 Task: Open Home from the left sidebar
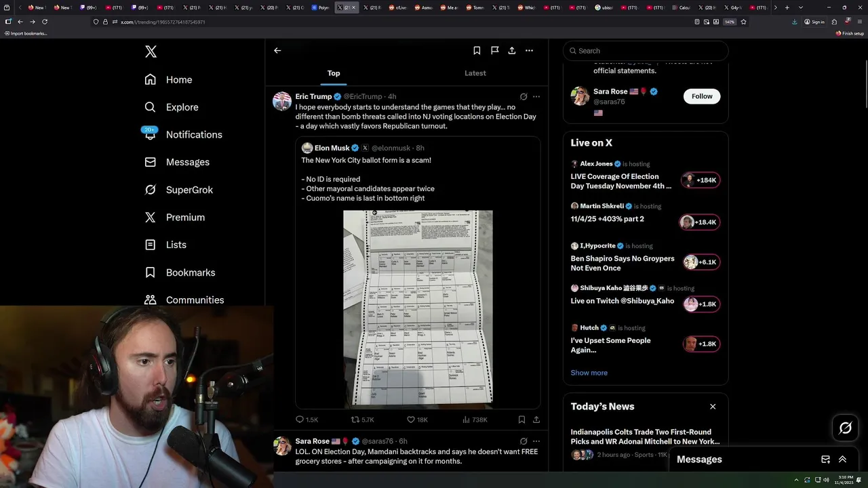click(168, 79)
